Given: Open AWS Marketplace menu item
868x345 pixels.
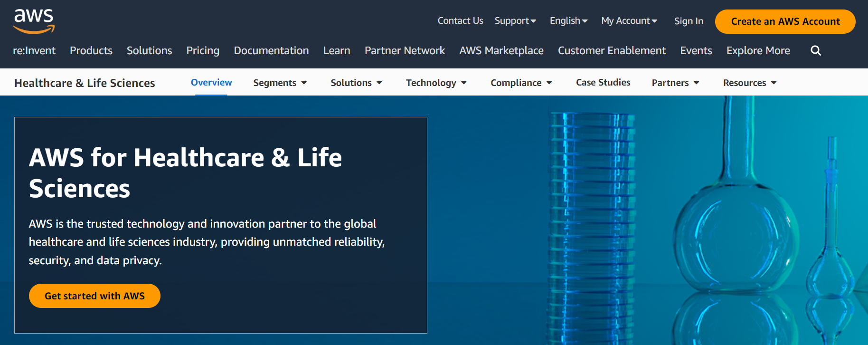Looking at the screenshot, I should [501, 50].
